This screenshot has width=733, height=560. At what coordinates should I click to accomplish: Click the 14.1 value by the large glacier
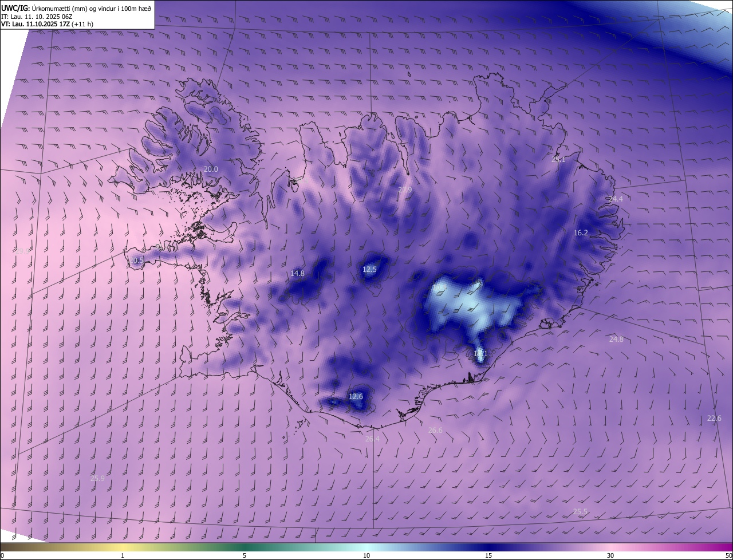tap(480, 354)
